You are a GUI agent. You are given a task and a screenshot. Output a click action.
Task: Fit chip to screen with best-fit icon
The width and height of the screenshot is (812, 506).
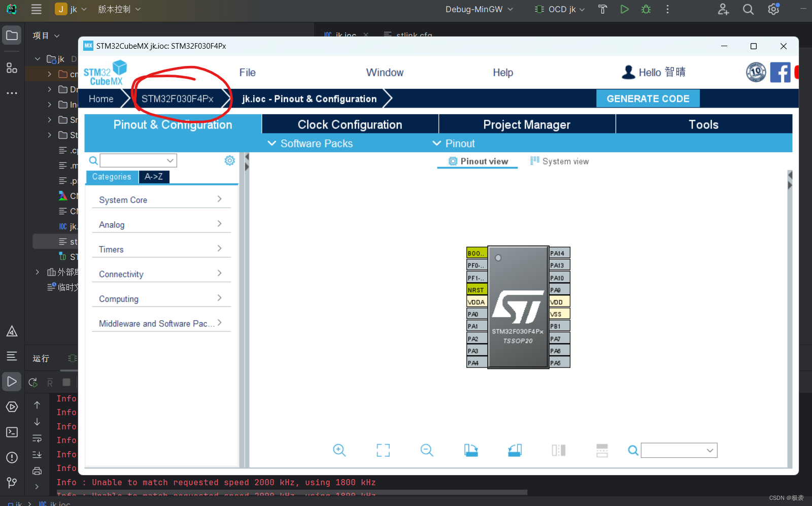pos(383,450)
